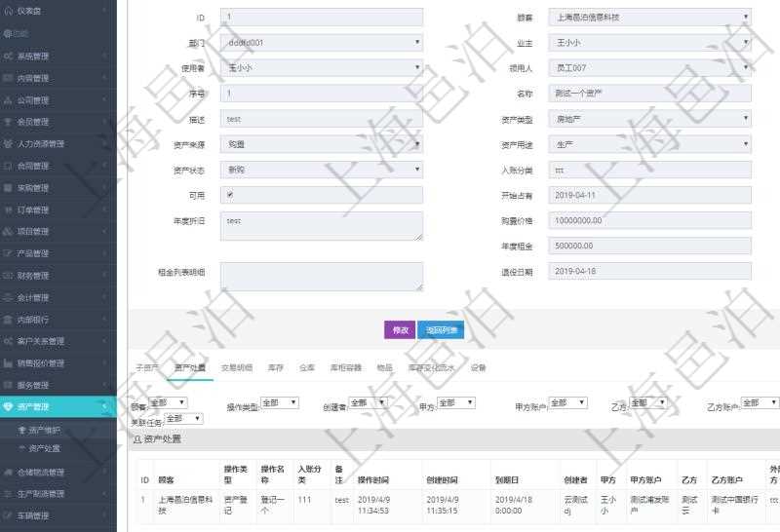
Task: Click the 会计管理 icon in sidebar
Action: coord(8,297)
